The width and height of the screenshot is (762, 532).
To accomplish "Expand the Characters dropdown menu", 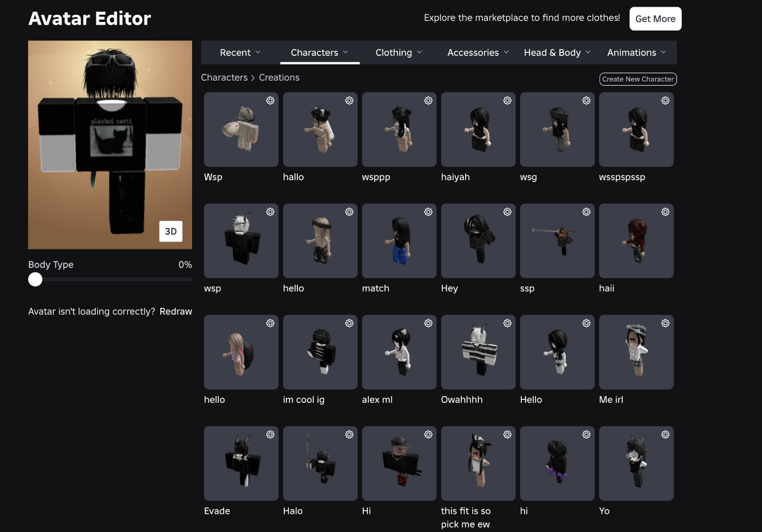I will point(320,52).
